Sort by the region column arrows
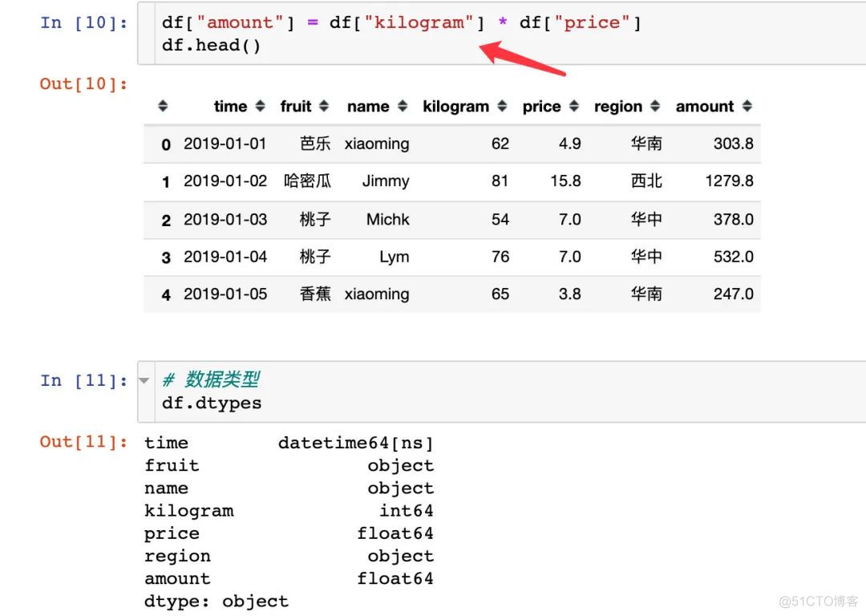 click(655, 106)
